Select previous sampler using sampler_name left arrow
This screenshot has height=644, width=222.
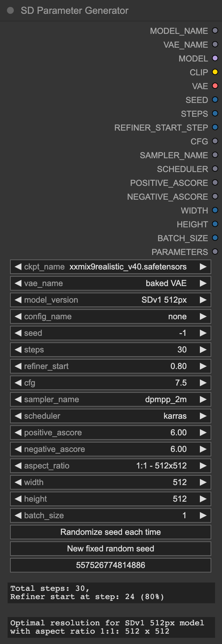click(x=18, y=399)
